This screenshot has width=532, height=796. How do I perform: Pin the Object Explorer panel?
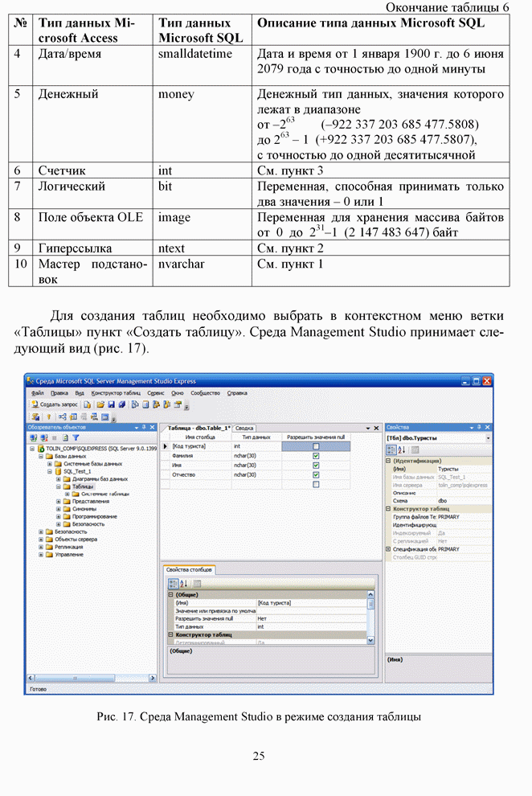coord(142,428)
